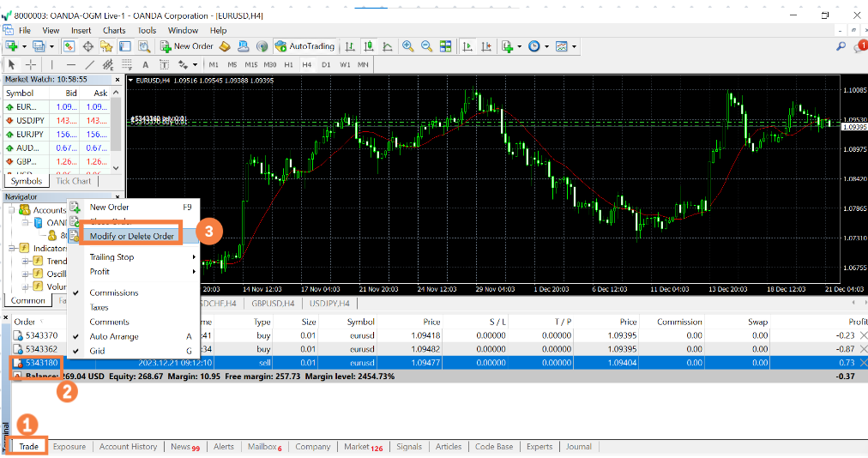Toggle the Commissions column option
The width and height of the screenshot is (868, 458).
pyautogui.click(x=114, y=292)
